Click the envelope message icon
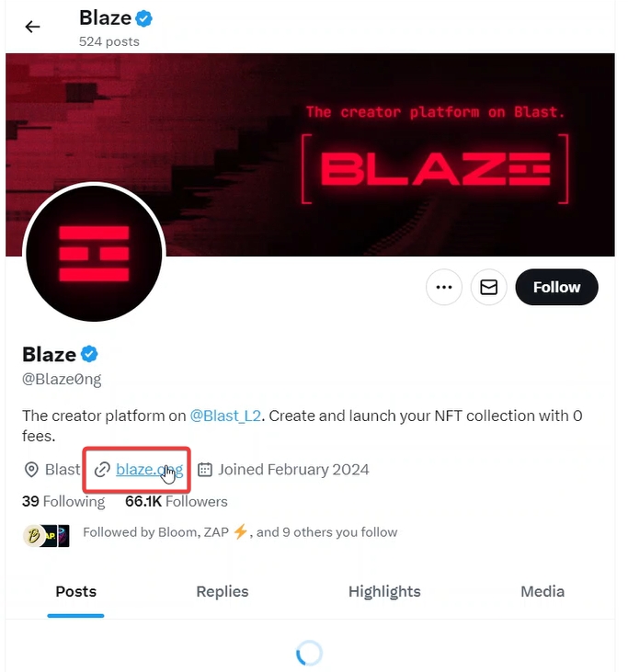 click(x=489, y=288)
